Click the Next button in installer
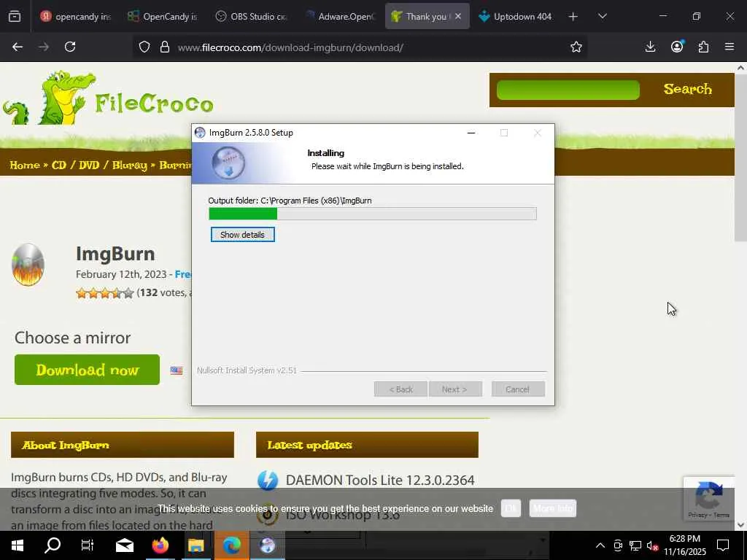Viewport: 747px width, 560px height. [455, 389]
